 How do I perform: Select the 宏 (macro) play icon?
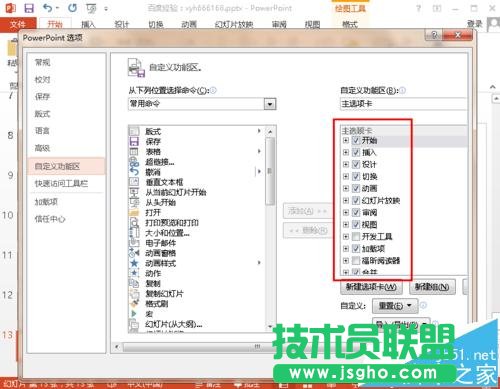(134, 314)
